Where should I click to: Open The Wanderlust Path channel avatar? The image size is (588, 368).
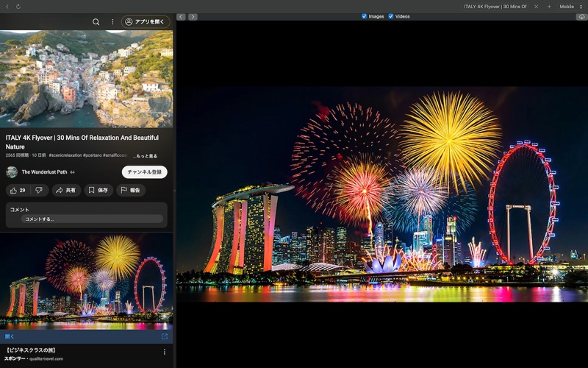pos(12,172)
